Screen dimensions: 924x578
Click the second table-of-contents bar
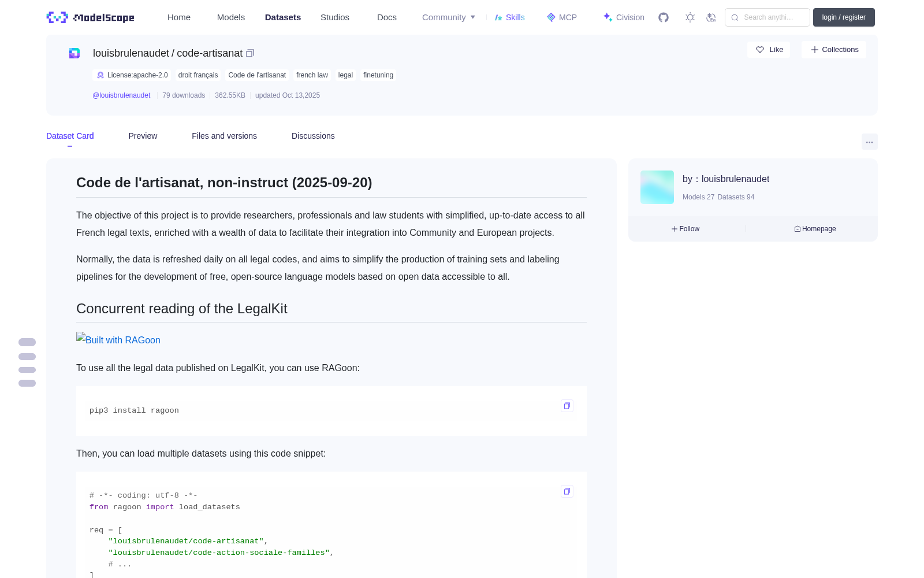[x=27, y=357]
